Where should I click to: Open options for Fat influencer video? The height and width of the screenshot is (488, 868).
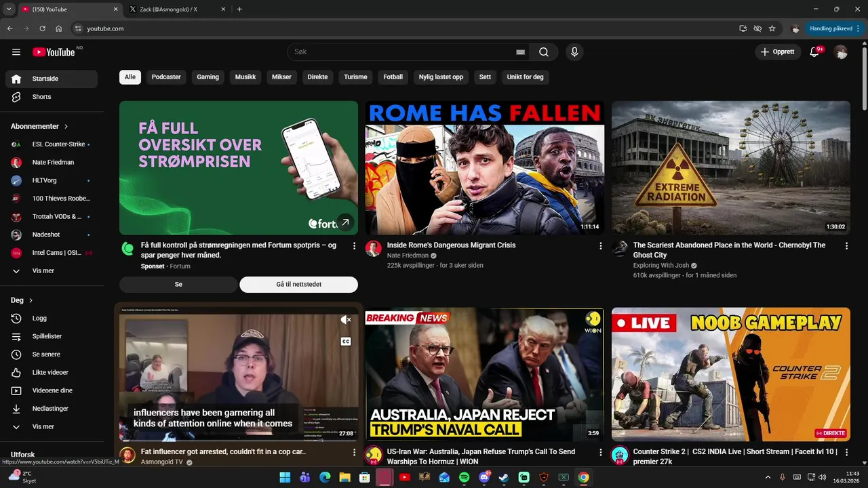tap(354, 452)
